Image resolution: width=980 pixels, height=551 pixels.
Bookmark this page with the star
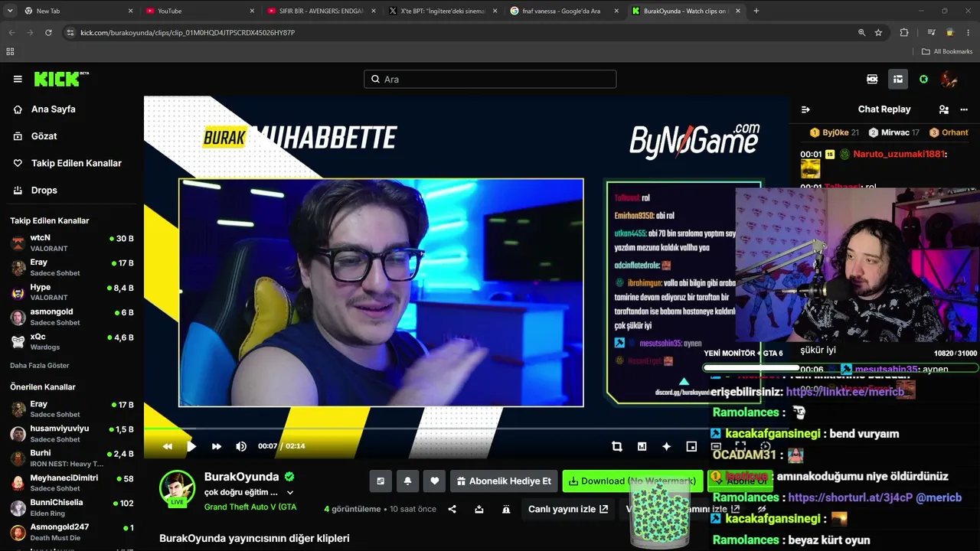pos(878,33)
